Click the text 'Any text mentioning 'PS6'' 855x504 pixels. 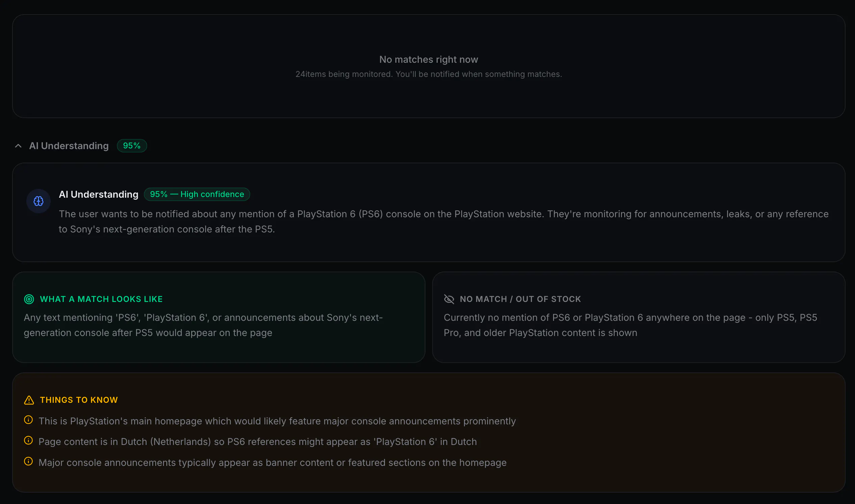point(203,325)
